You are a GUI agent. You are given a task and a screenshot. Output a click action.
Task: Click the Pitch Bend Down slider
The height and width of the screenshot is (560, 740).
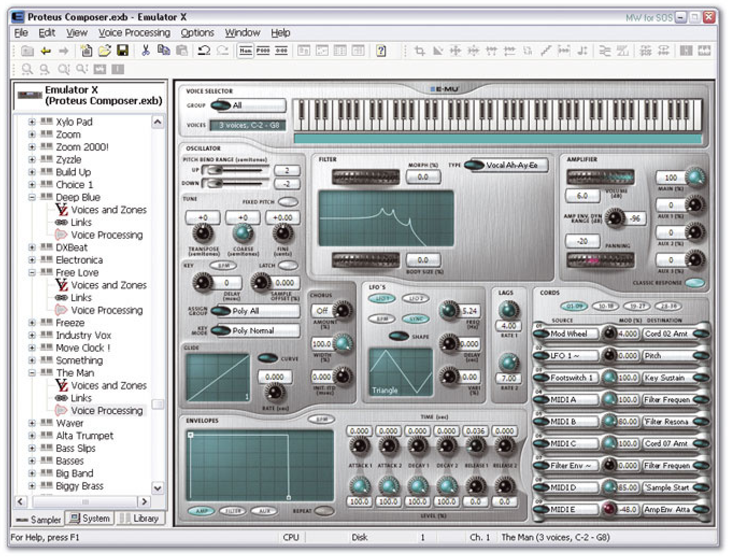coord(236,183)
